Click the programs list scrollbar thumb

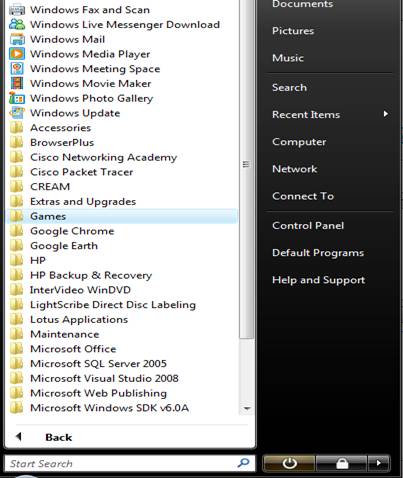tap(246, 164)
